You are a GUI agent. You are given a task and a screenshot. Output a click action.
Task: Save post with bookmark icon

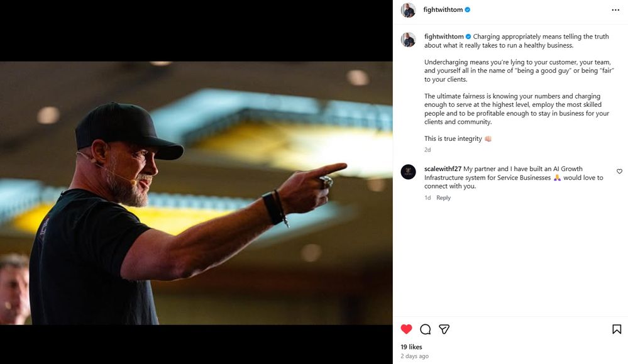617,329
